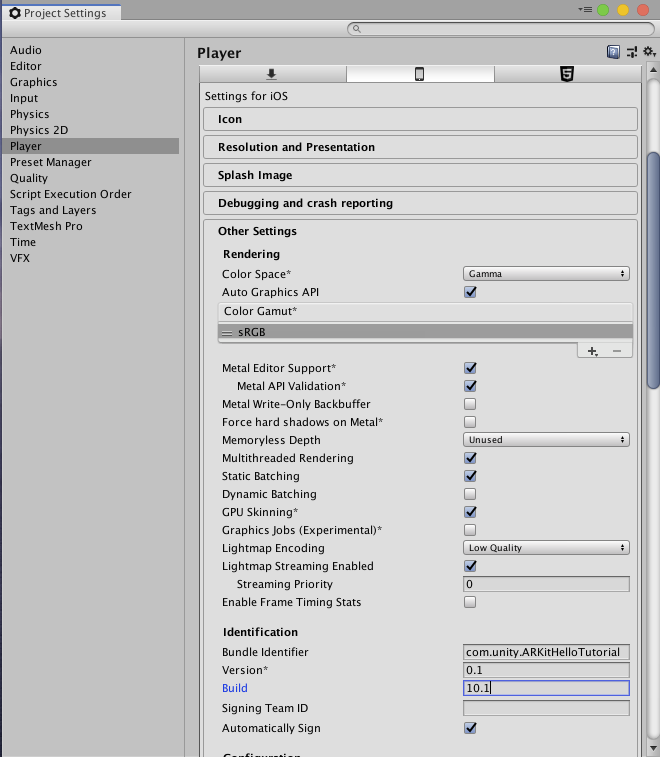660x757 pixels.
Task: Open the window context menu icon
Action: click(x=585, y=10)
